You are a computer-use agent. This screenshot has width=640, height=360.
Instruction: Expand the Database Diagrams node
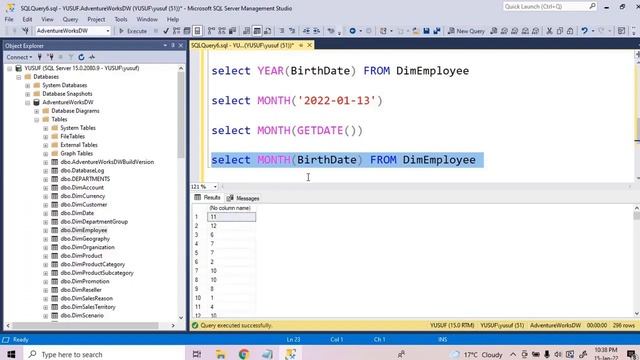(x=37, y=111)
